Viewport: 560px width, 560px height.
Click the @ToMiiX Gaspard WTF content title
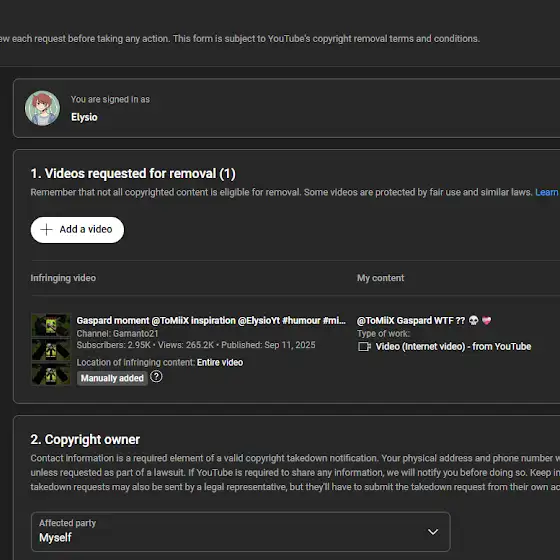point(424,320)
